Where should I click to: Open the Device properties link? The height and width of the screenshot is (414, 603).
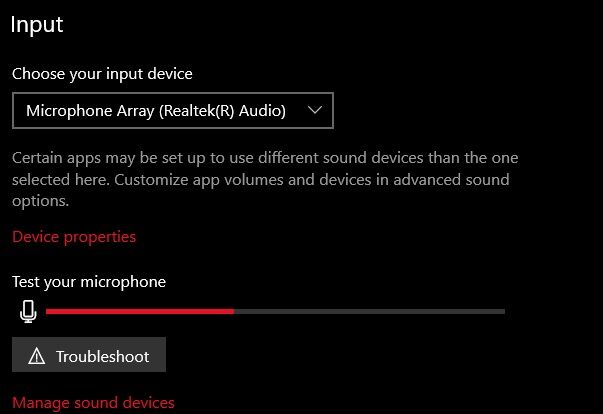point(74,237)
